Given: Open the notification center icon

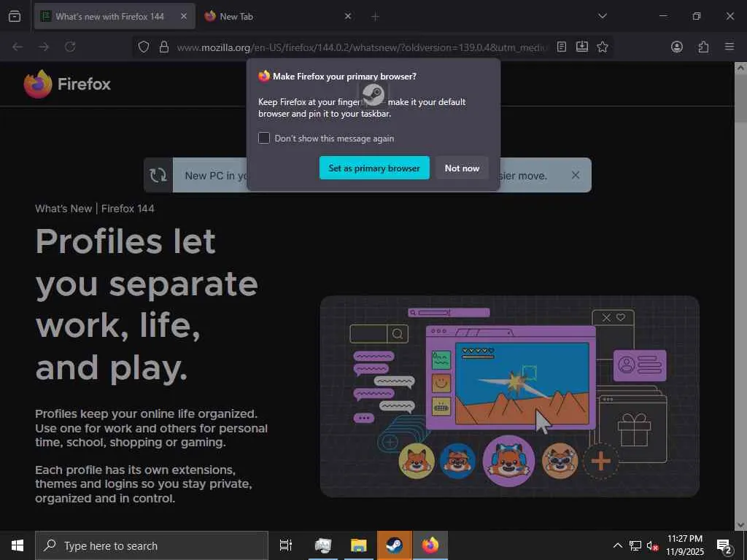Looking at the screenshot, I should click(x=724, y=545).
